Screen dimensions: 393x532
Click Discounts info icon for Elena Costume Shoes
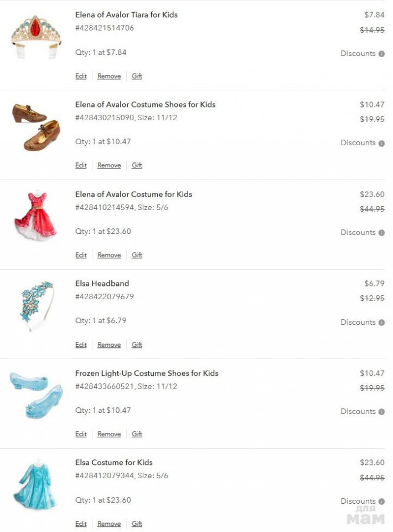[x=381, y=143]
